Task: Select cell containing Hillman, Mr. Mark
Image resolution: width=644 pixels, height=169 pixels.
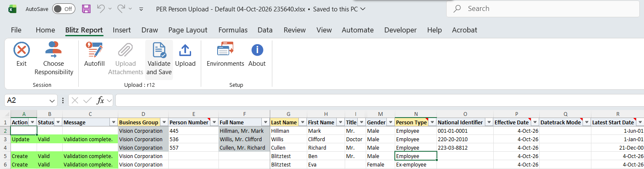Action: [x=244, y=131]
